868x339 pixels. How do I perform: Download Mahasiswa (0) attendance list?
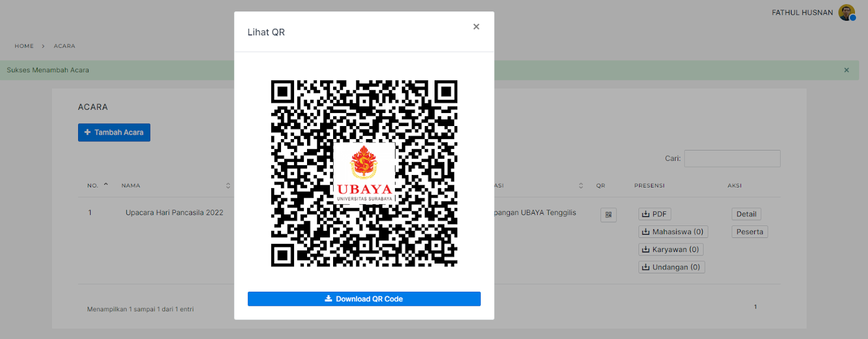[673, 232]
